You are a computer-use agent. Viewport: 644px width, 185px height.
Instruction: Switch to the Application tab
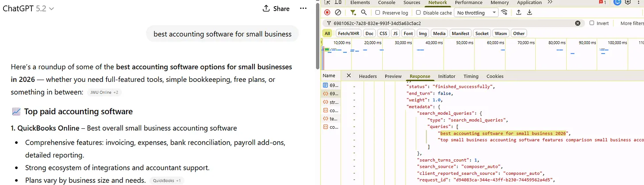click(x=529, y=3)
